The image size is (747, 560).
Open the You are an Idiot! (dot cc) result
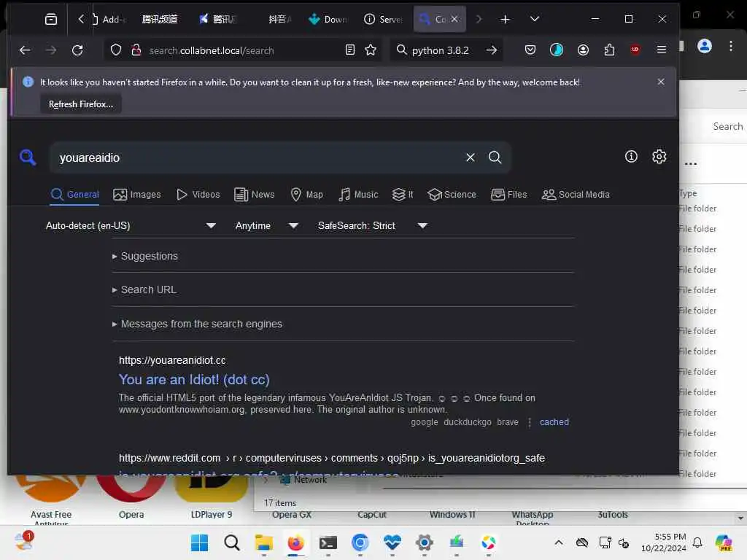point(194,379)
